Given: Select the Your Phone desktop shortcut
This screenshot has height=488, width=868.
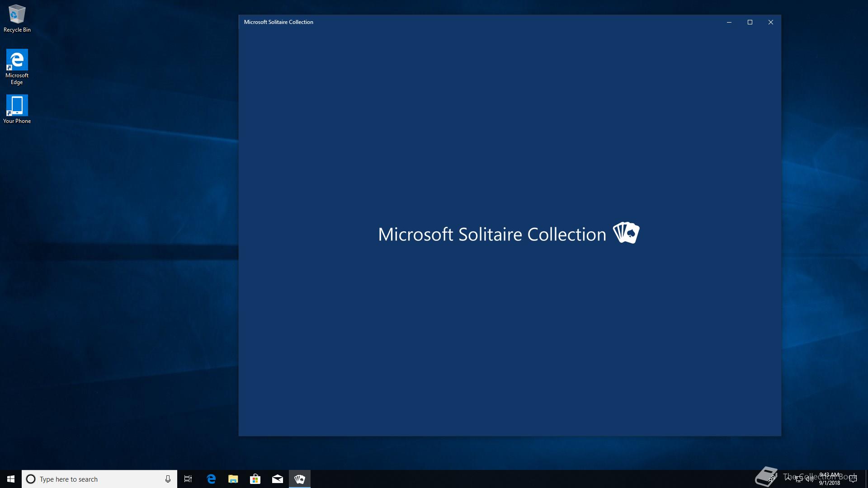Looking at the screenshot, I should coord(17,109).
